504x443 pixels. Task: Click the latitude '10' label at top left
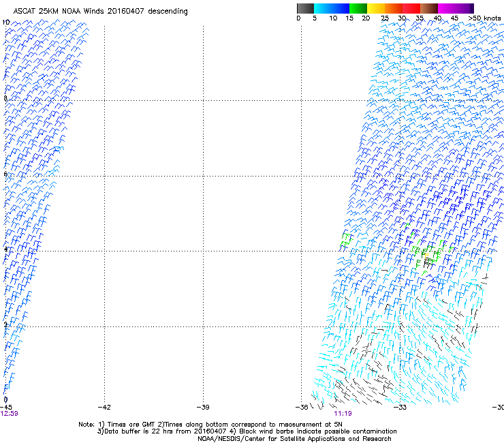click(5, 22)
